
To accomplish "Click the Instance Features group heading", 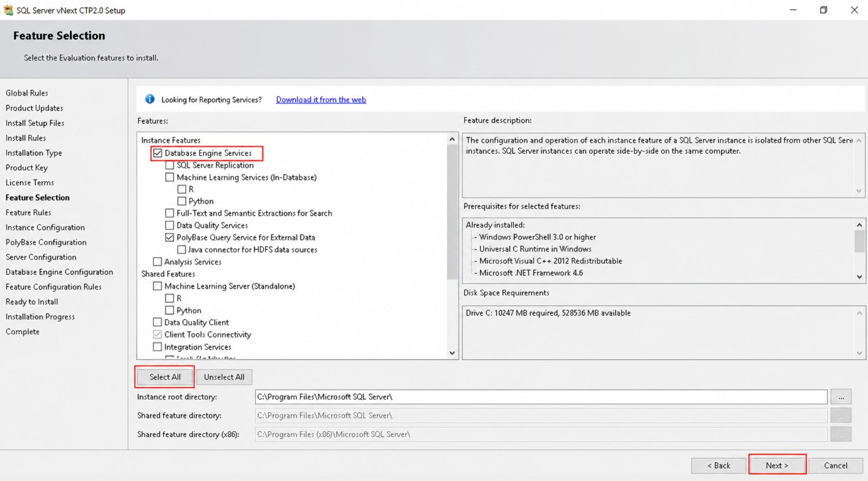I will coord(171,140).
